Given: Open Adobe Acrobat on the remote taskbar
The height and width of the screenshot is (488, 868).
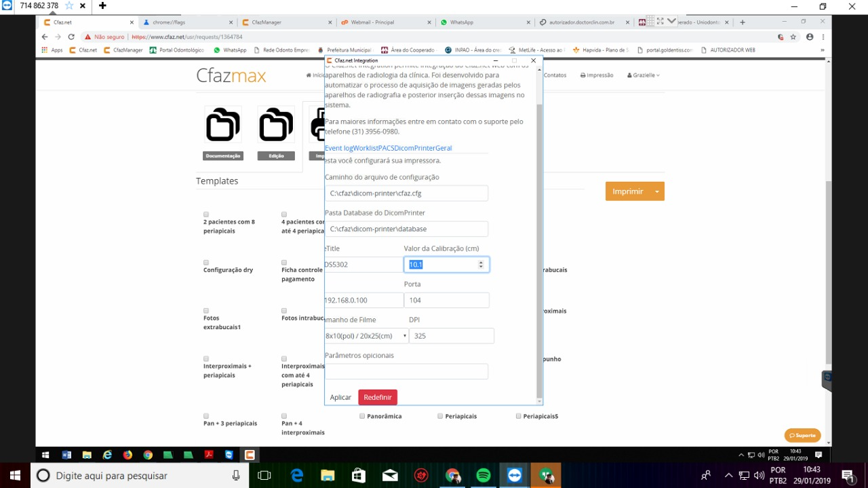Looking at the screenshot, I should (x=210, y=455).
